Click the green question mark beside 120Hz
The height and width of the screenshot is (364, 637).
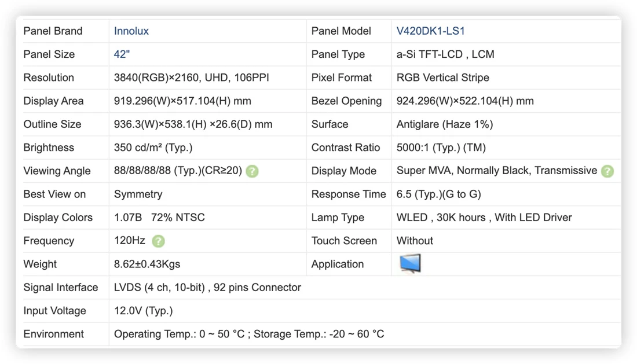[x=158, y=241]
